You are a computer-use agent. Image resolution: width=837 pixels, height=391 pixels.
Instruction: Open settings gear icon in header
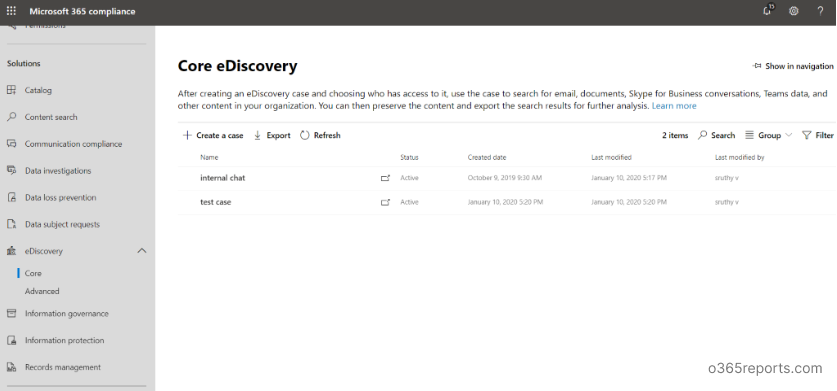click(794, 11)
